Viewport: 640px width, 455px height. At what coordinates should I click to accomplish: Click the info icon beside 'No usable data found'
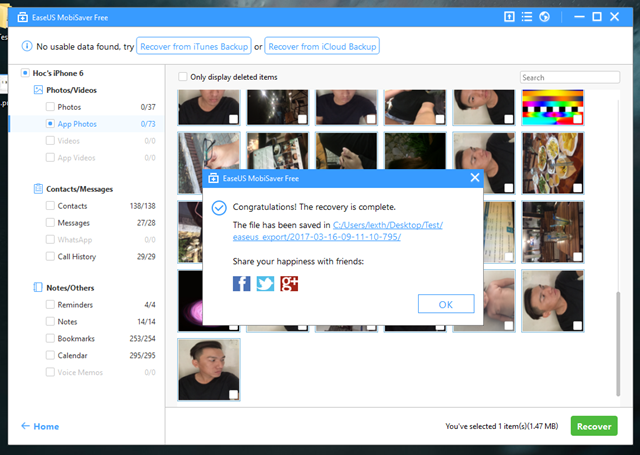point(27,46)
